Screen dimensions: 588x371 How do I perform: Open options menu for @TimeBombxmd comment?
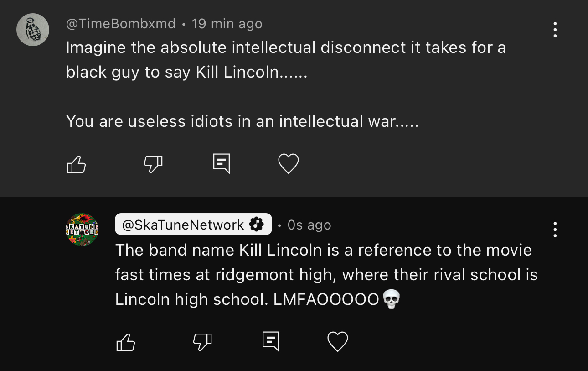click(555, 30)
